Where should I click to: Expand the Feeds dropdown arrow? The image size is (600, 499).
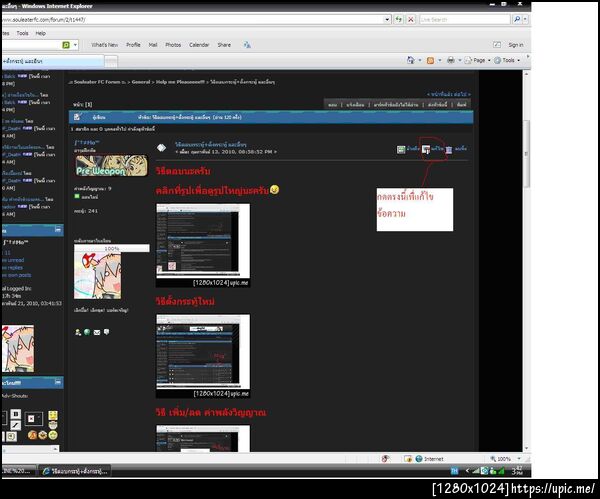pos(440,60)
